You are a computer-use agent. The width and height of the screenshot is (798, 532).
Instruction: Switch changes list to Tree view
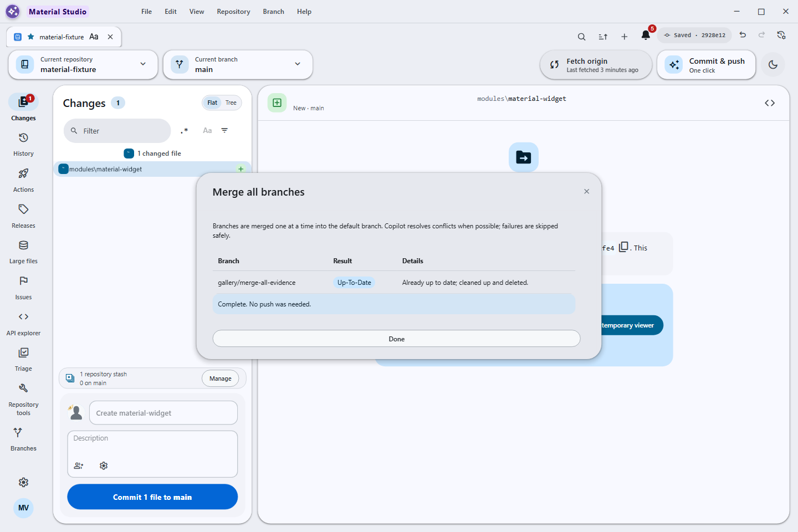pos(231,103)
